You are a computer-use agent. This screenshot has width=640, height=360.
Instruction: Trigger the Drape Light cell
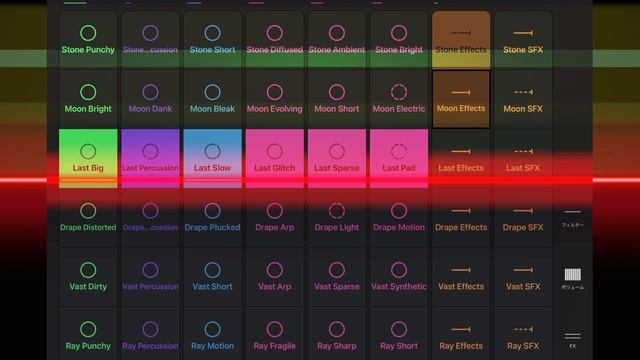point(337,218)
